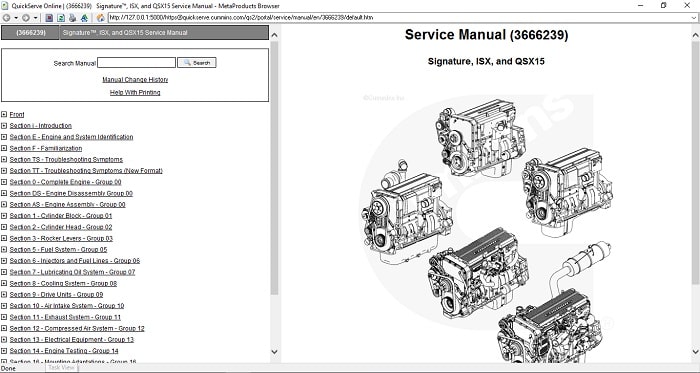Viewport: 700px width, 373px height.
Task: Open the address bar dropdown arrow
Action: [694, 18]
